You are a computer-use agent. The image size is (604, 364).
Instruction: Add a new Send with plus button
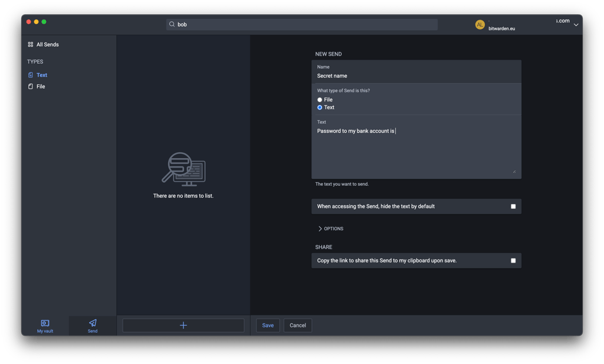tap(183, 326)
